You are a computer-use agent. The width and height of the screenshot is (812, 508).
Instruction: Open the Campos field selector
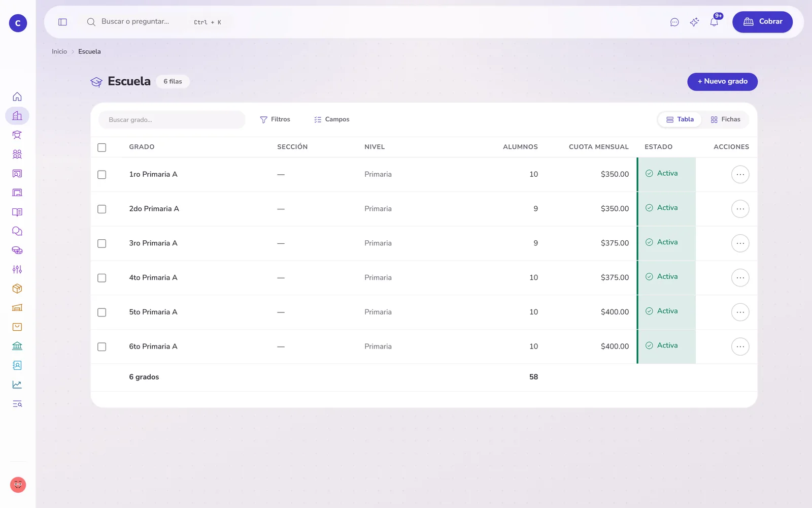[332, 119]
